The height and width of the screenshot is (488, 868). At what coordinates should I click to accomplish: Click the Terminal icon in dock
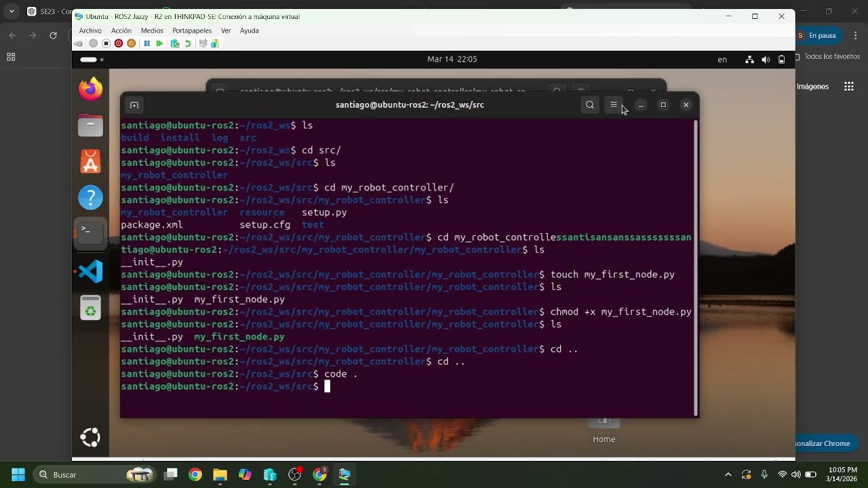click(x=90, y=234)
